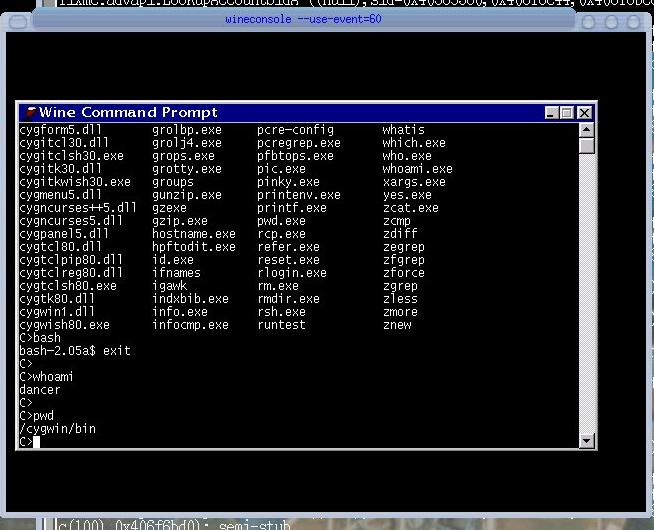Click on indxbib.exe filename

[191, 299]
